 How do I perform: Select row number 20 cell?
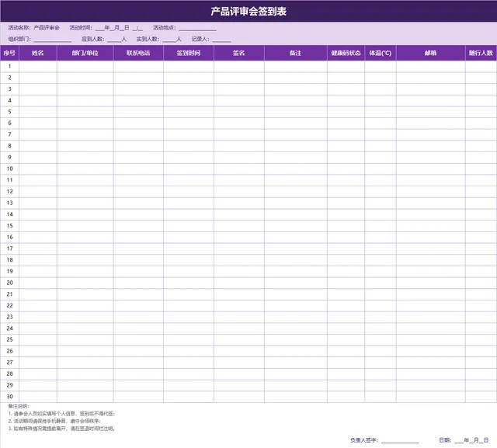click(x=9, y=283)
